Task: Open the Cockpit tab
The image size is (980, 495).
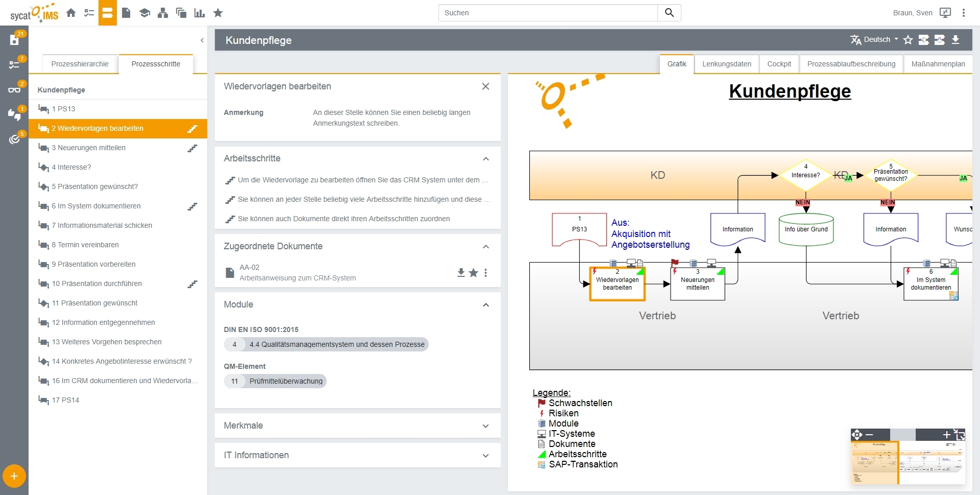Action: tap(779, 64)
